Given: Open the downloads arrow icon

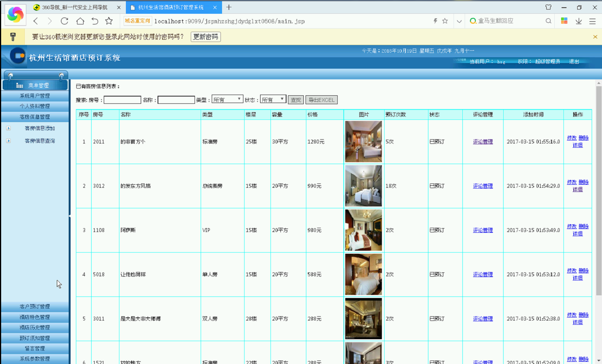Looking at the screenshot, I should [579, 21].
